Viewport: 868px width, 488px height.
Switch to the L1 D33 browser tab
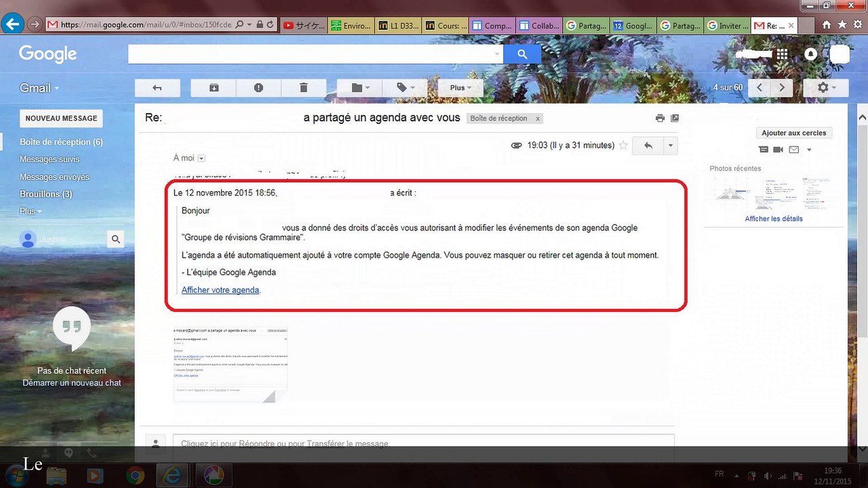[397, 26]
